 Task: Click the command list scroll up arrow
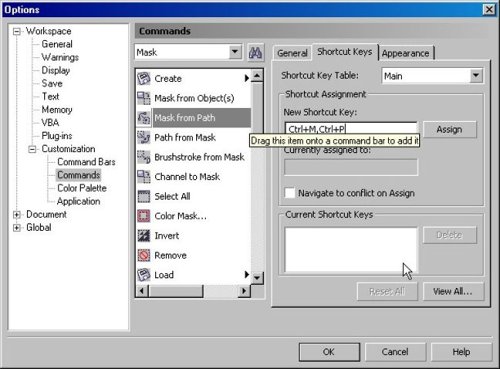257,76
